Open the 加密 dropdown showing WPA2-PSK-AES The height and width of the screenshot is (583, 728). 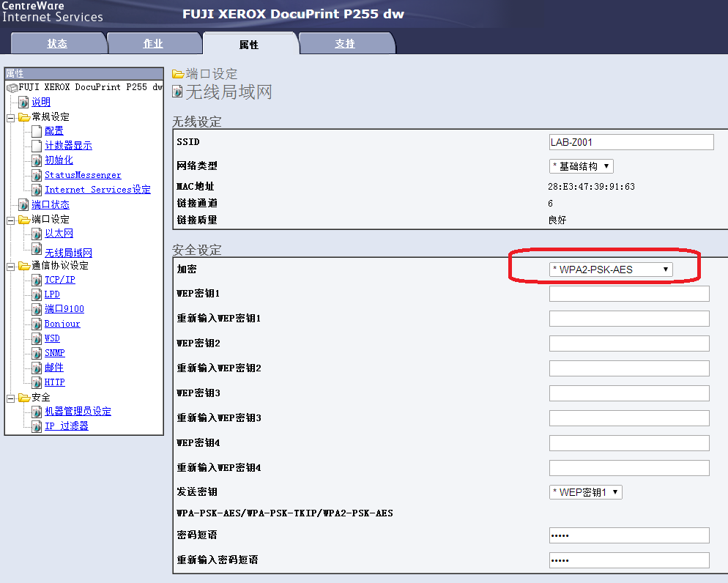611,270
